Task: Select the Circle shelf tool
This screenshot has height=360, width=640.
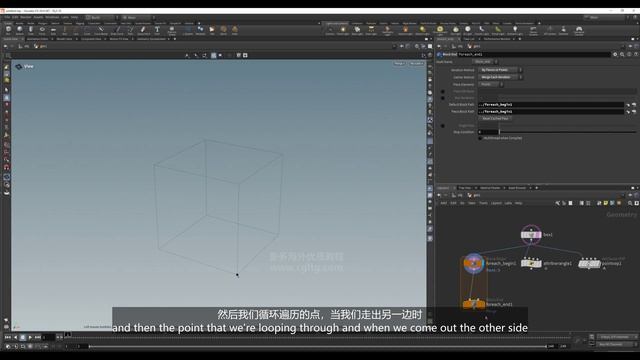Action: [87, 30]
